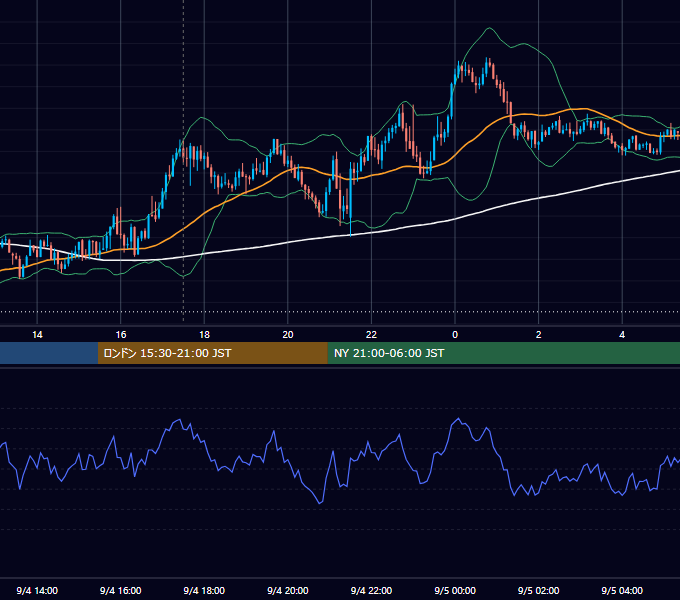Click the 2 hour label on price axis
The image size is (680, 600).
[x=539, y=335]
